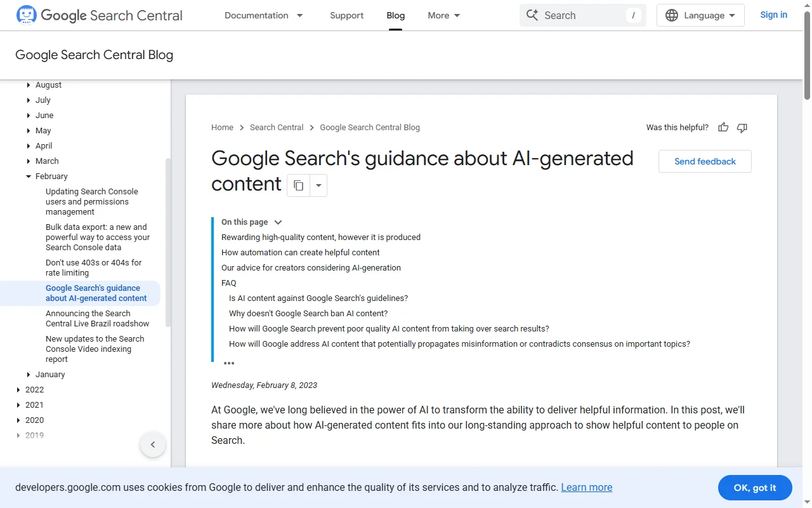
Task: Jump to Is AI content against guidelines question
Action: pyautogui.click(x=318, y=298)
